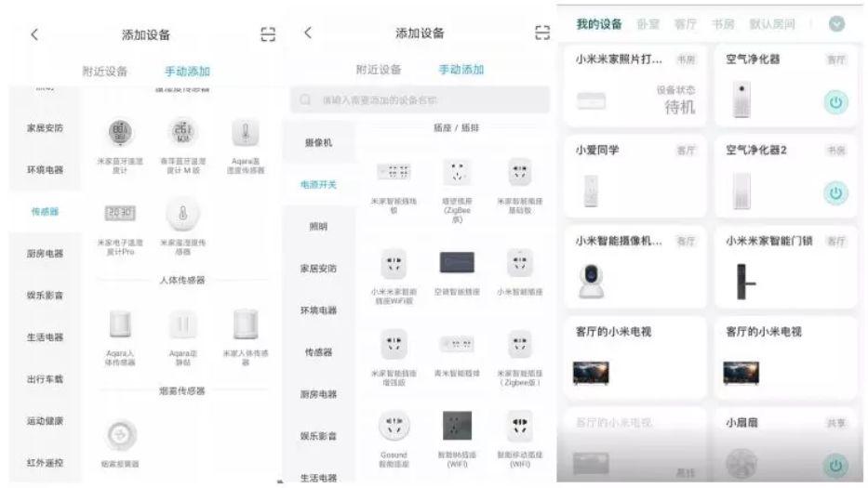Image resolution: width=868 pixels, height=488 pixels.
Task: Open 厨房电器 category on the sensor-list screen
Action: [x=45, y=254]
